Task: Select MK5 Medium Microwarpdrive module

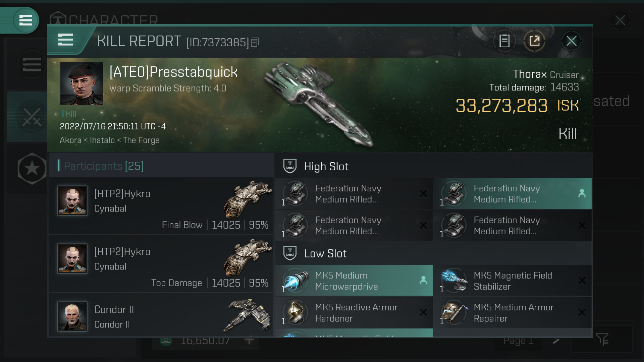Action: click(354, 281)
